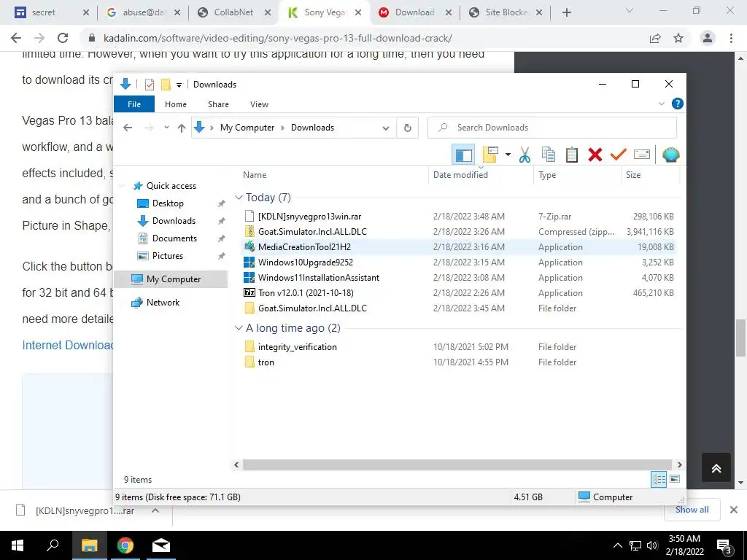Click the Explorer horizontal scrollbar

click(x=457, y=464)
